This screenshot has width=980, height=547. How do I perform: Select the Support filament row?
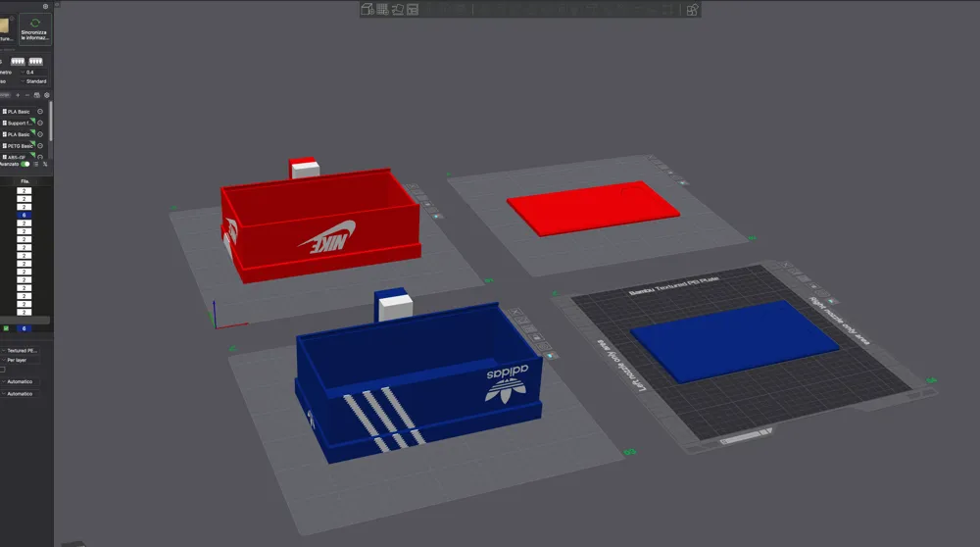20,124
